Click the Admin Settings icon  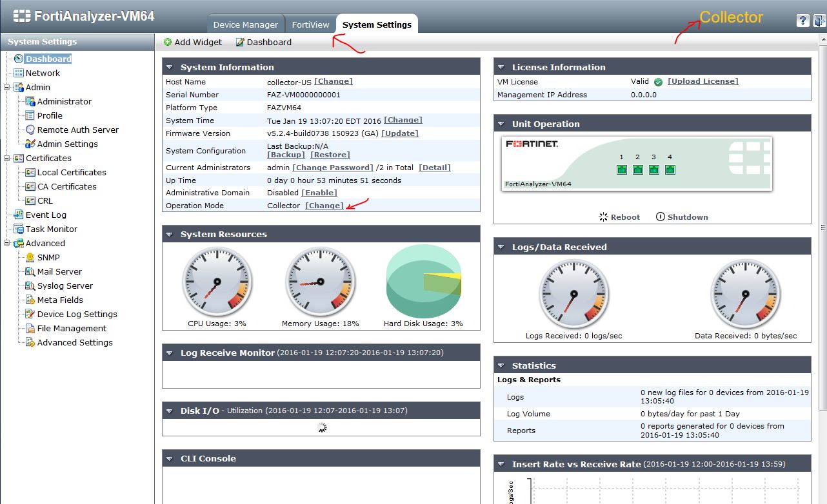[30, 144]
